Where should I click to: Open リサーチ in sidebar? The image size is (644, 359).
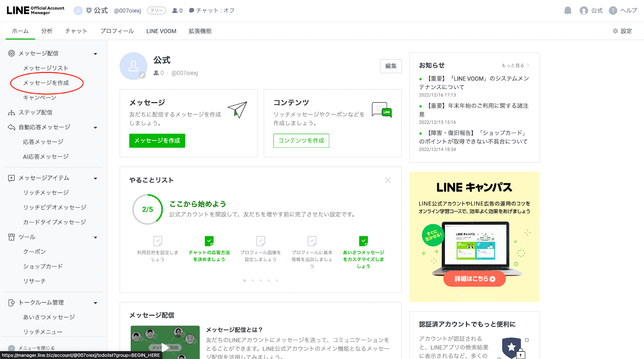coord(34,281)
